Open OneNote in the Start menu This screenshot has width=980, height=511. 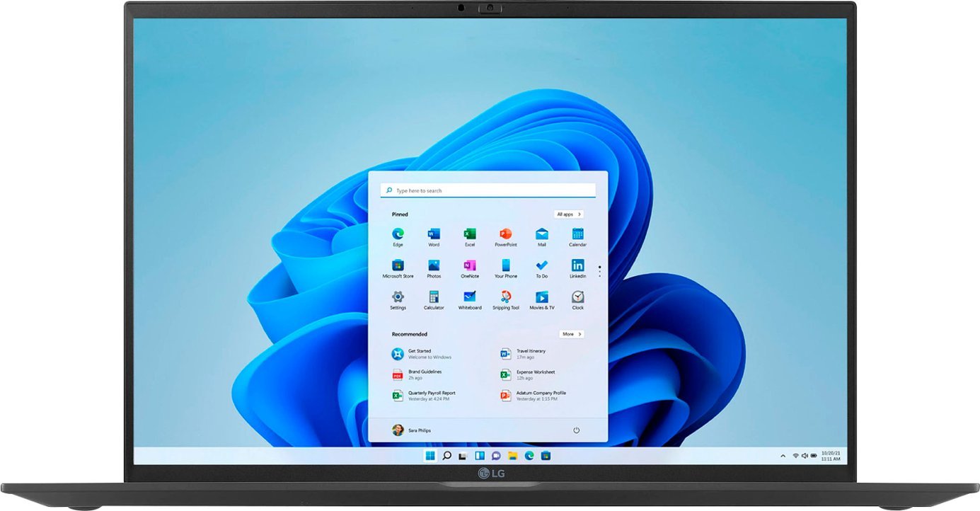pyautogui.click(x=469, y=266)
